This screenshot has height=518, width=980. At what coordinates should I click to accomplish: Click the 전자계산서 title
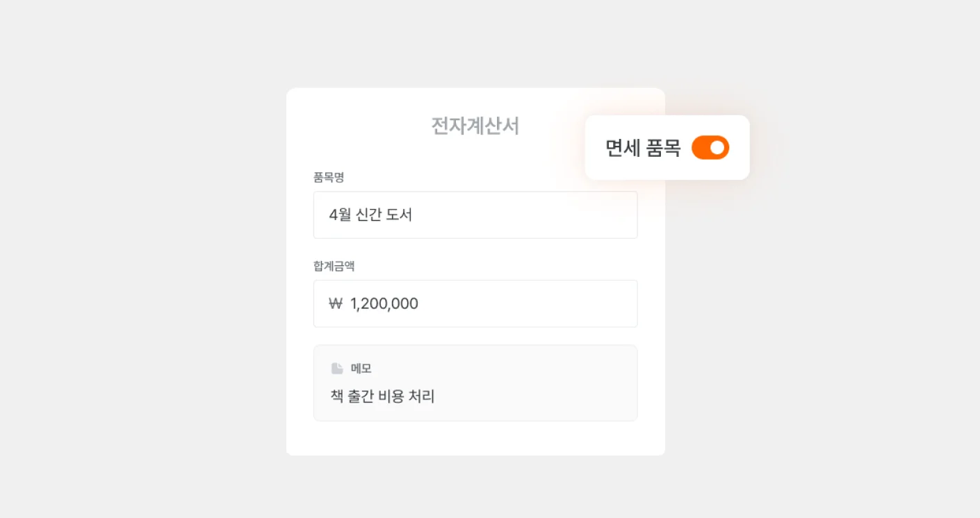pos(475,126)
